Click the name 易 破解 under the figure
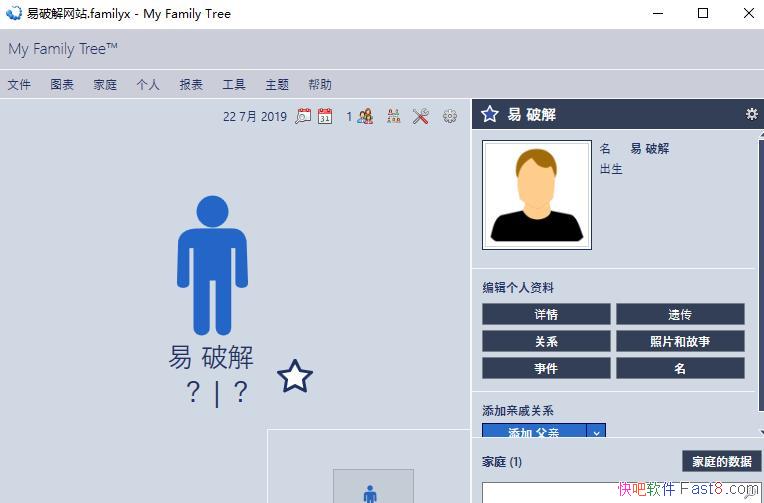The width and height of the screenshot is (764, 503). pos(211,357)
